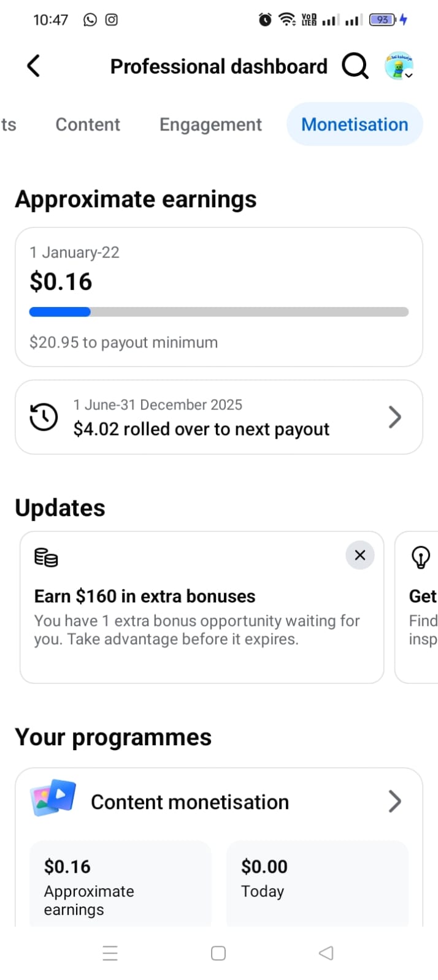Tap the profile avatar switcher
The image size is (438, 980).
pyautogui.click(x=399, y=66)
